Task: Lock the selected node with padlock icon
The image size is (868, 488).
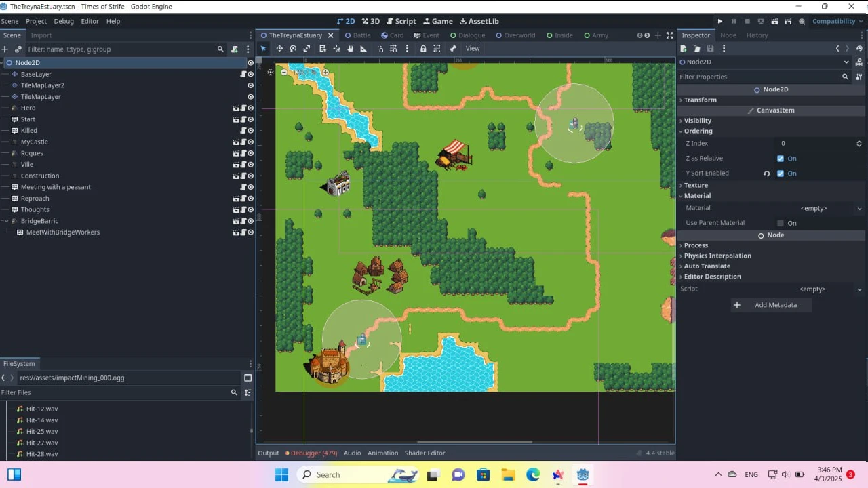Action: 423,48
